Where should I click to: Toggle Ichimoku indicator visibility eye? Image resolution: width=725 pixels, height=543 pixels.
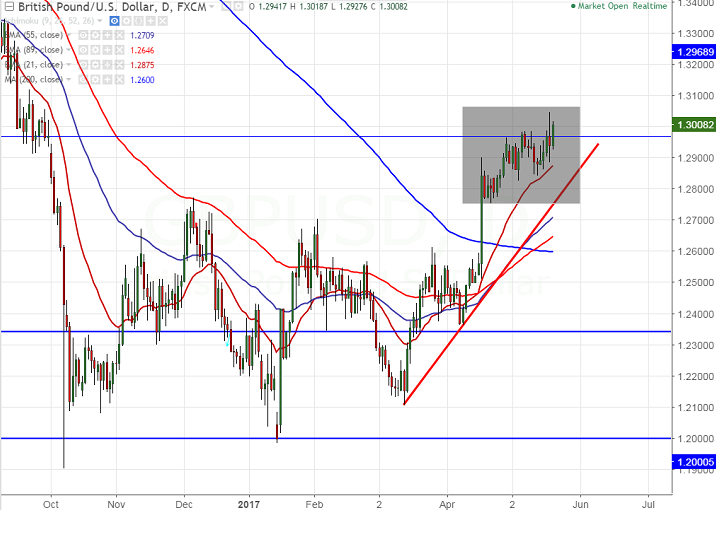pyautogui.click(x=114, y=21)
